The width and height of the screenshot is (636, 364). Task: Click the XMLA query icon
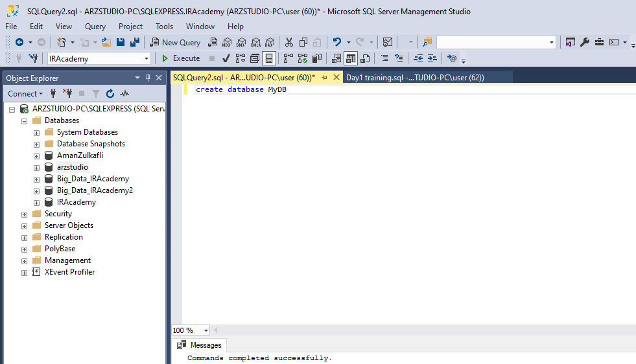point(255,42)
